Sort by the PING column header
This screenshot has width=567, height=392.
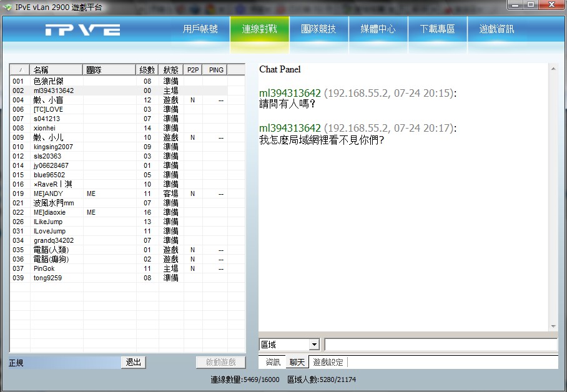pyautogui.click(x=216, y=70)
